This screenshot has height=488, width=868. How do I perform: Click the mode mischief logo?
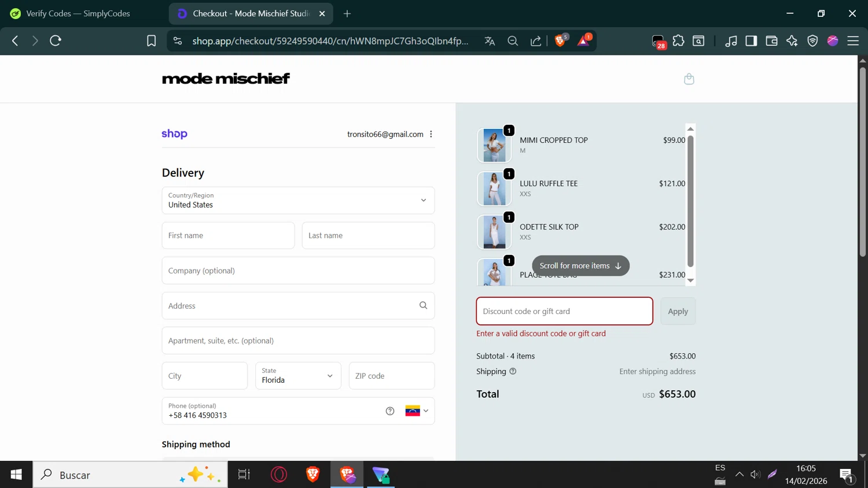[226, 79]
